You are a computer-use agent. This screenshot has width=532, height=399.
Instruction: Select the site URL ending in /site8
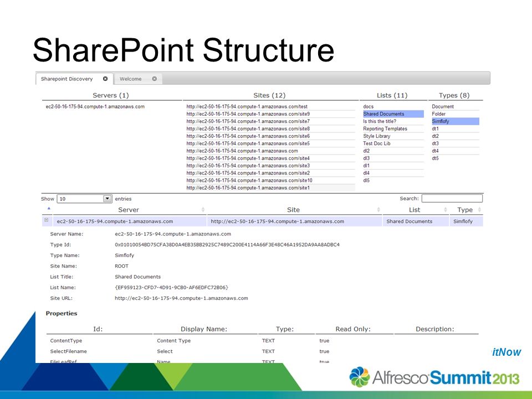point(248,129)
